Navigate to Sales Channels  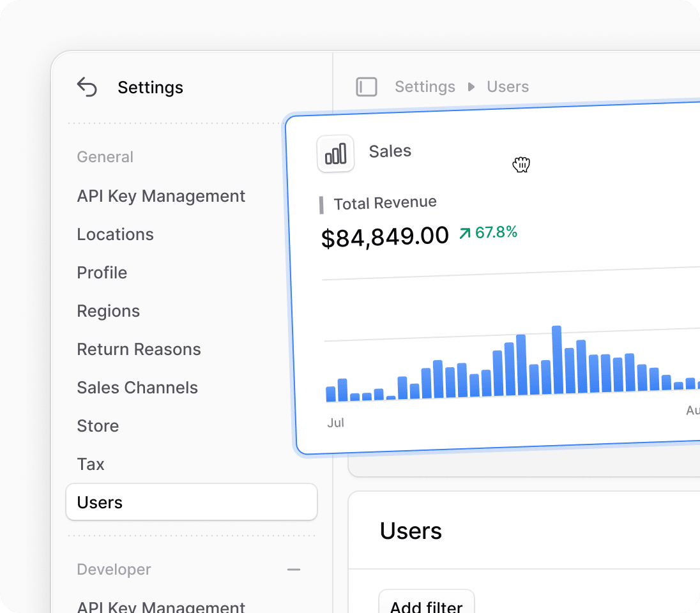pyautogui.click(x=137, y=388)
